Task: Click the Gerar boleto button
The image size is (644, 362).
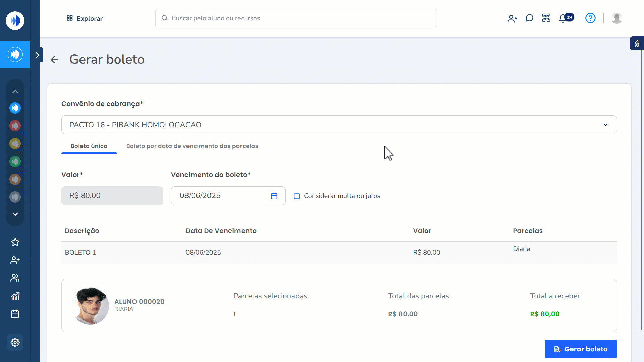Action: [581, 349]
